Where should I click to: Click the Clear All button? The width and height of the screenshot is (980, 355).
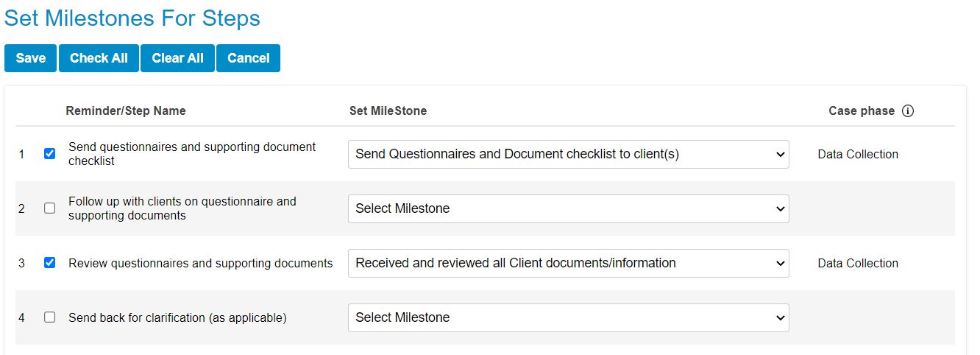tap(177, 58)
